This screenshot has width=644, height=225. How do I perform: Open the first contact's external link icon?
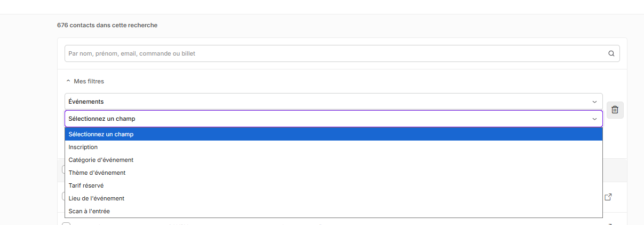(x=608, y=197)
